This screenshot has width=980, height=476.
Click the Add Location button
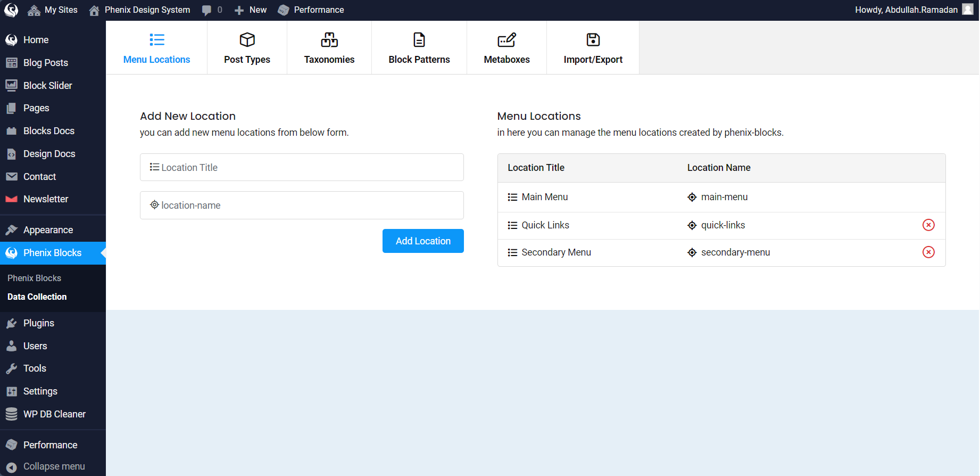(x=423, y=241)
